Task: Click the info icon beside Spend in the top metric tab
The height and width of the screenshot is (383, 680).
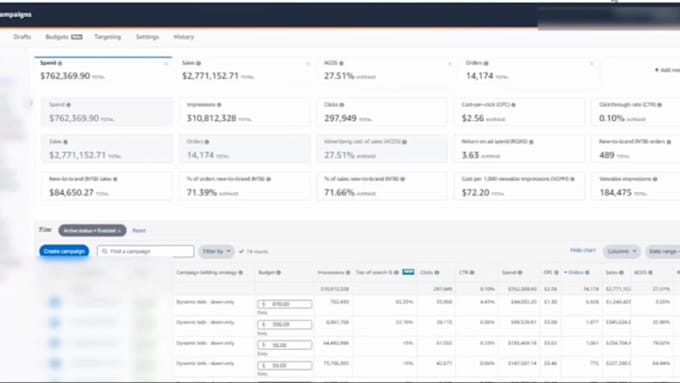Action: (60, 63)
